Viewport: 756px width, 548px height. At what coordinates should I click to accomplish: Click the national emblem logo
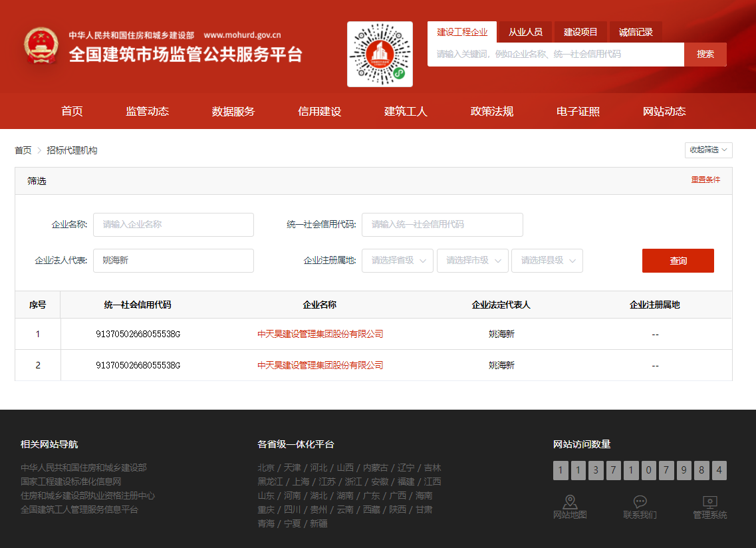pos(41,46)
